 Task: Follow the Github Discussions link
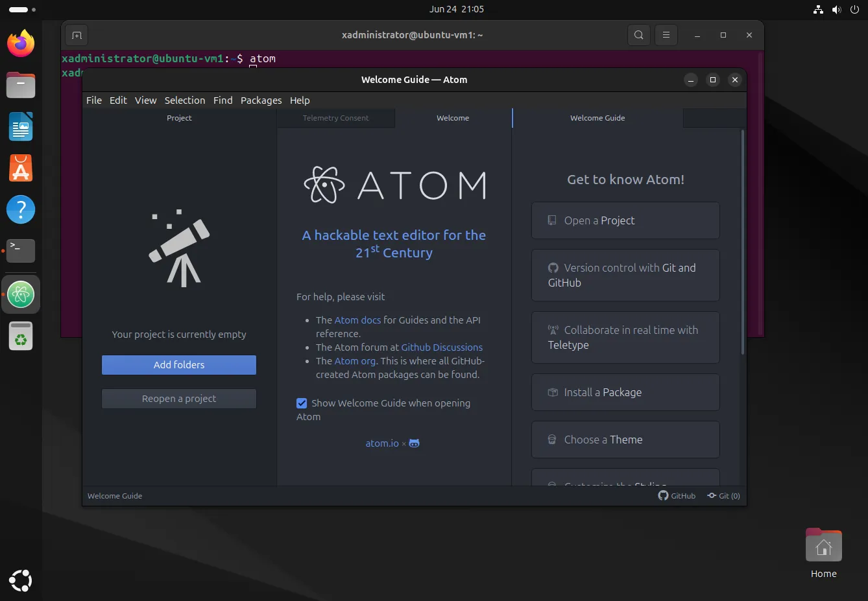click(442, 348)
